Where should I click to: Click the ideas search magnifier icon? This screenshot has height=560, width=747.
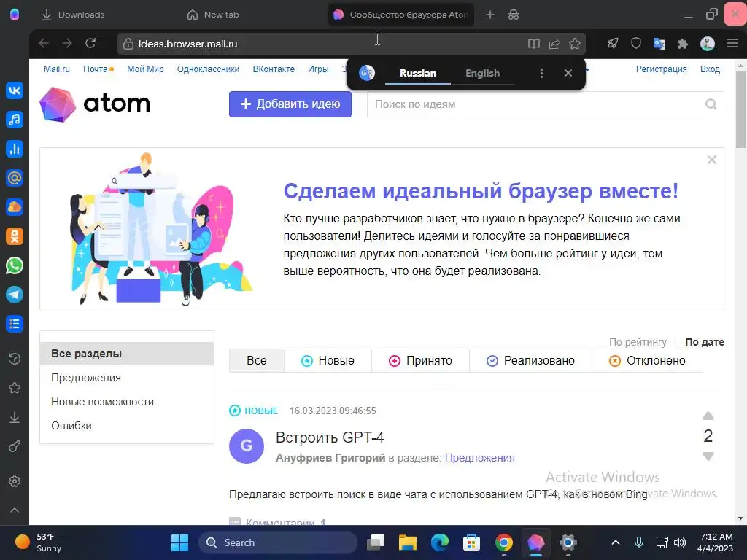[x=711, y=104]
